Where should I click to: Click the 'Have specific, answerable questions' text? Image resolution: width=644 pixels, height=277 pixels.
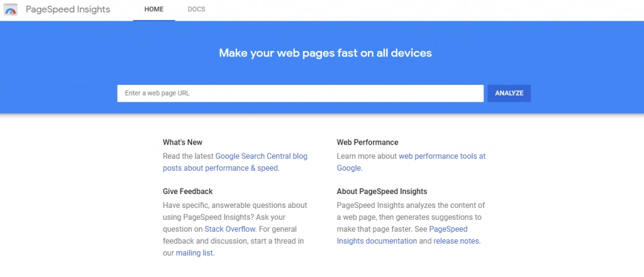click(x=235, y=205)
